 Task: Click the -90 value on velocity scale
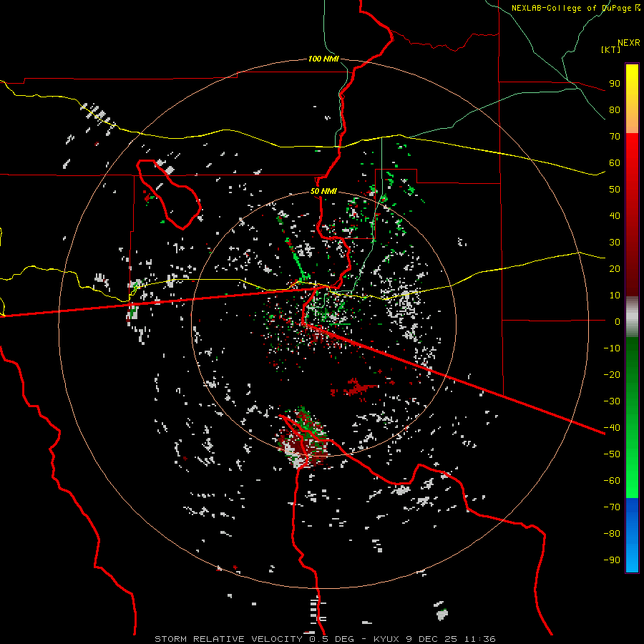tap(612, 560)
